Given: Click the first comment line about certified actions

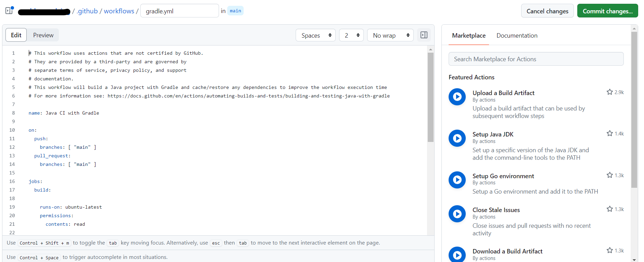Looking at the screenshot, I should coord(116,53).
